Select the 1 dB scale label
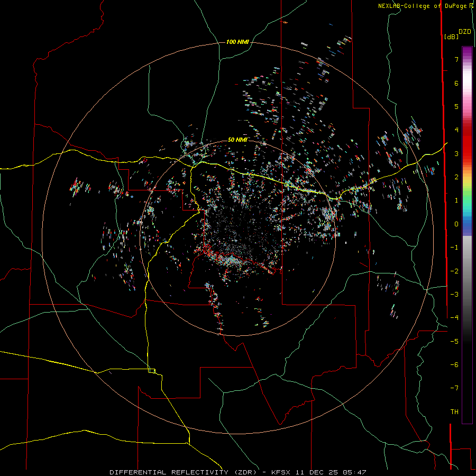 point(456,200)
